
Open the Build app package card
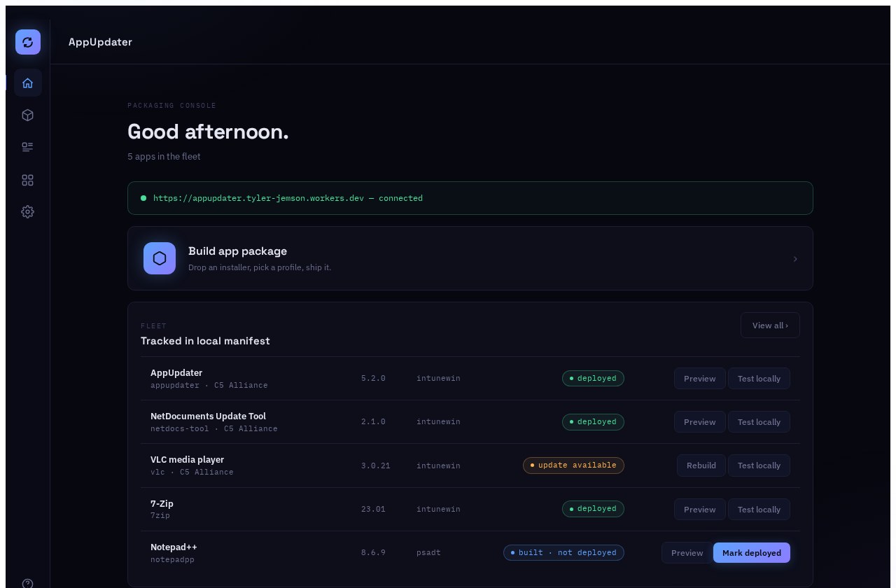pyautogui.click(x=470, y=258)
